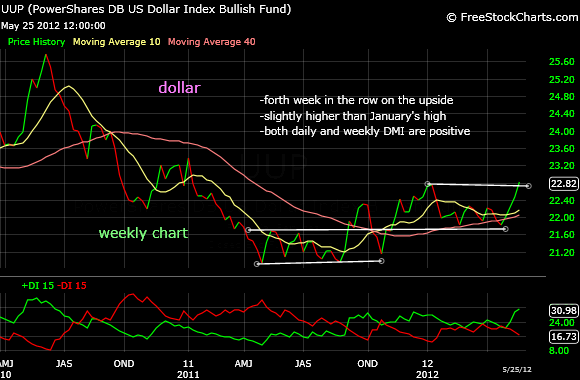Click the right handle of the January-high trendline
This screenshot has width=580, height=380.
click(529, 186)
